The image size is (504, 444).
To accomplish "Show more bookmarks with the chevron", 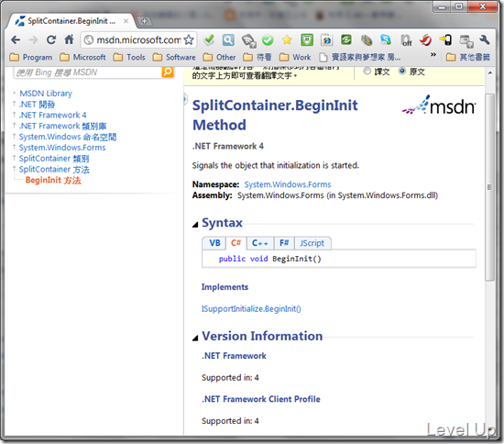I will point(433,55).
